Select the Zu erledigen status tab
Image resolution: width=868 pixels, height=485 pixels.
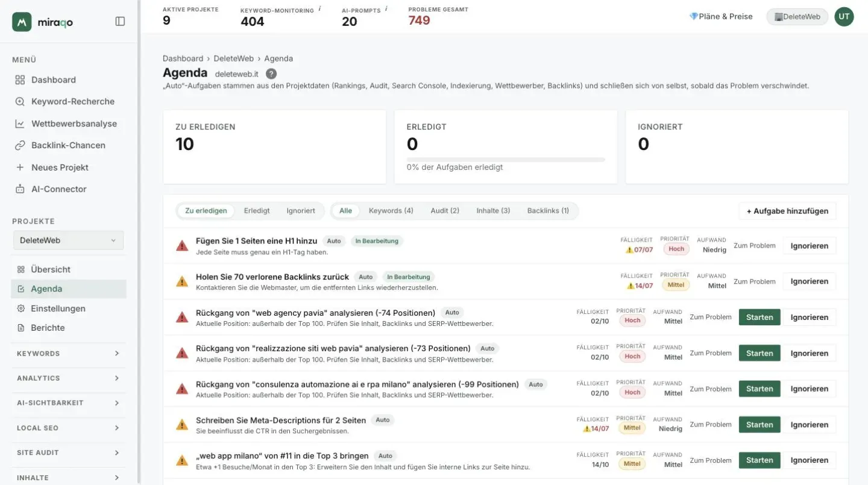[206, 211]
